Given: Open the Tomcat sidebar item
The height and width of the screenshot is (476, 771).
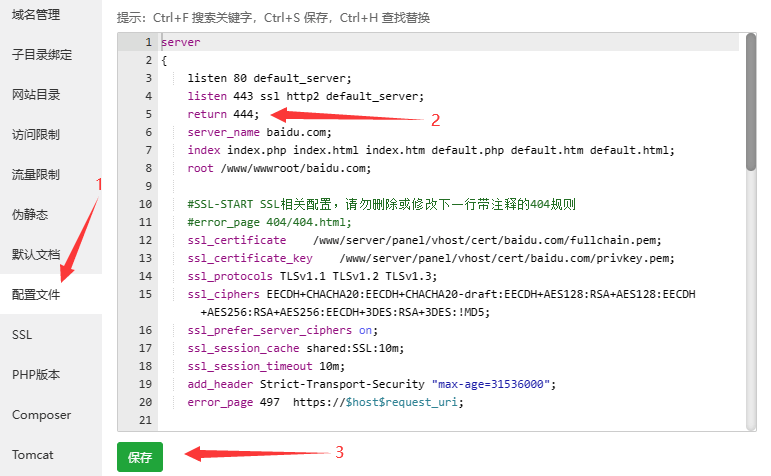Looking at the screenshot, I should click(x=33, y=455).
